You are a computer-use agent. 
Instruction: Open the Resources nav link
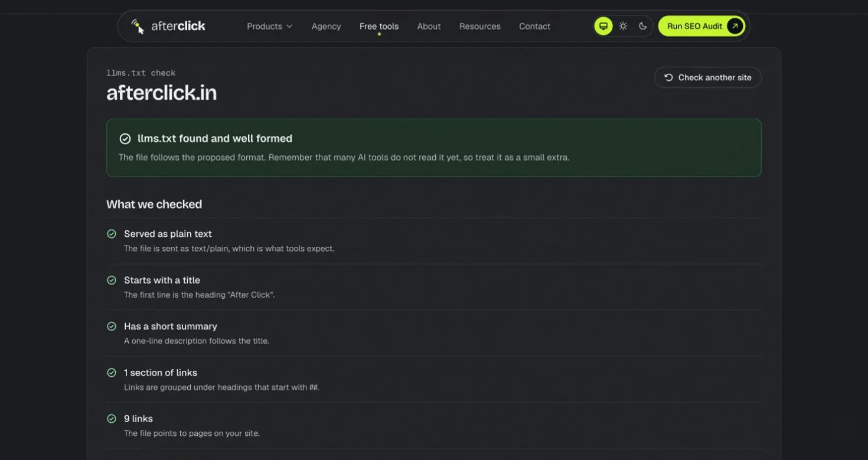click(480, 26)
